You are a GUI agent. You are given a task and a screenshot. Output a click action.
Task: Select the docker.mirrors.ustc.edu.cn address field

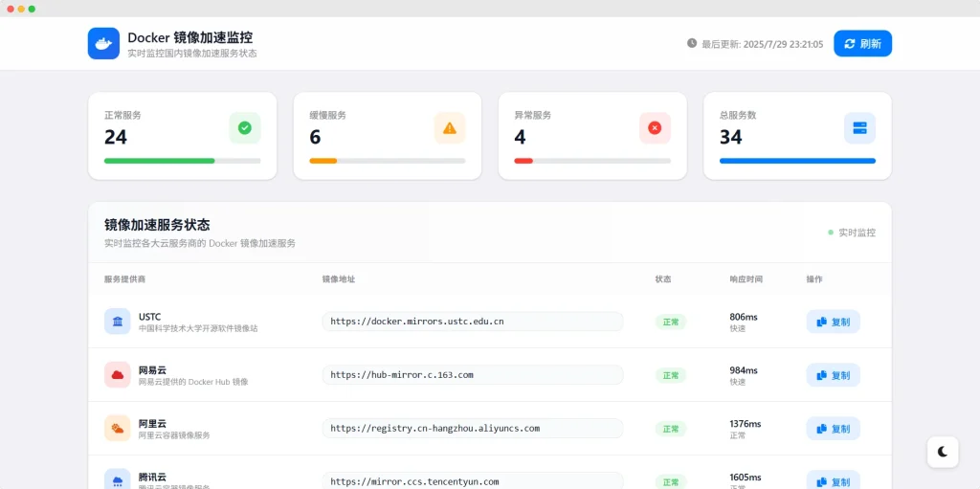click(x=473, y=322)
